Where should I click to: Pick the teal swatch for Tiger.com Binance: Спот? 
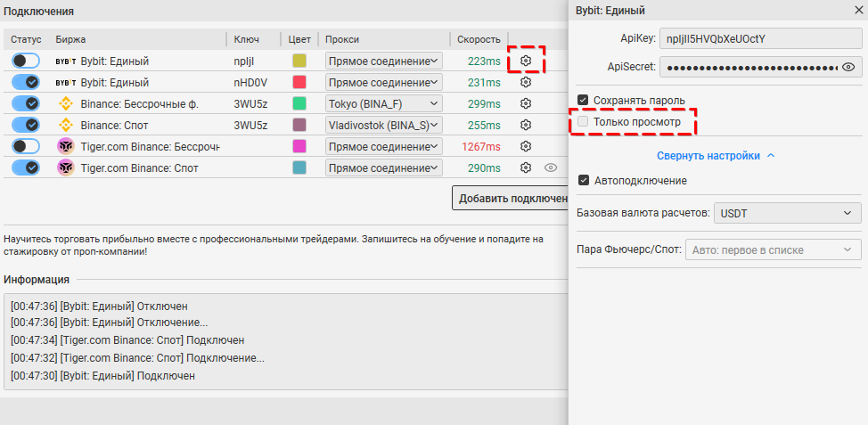(299, 168)
